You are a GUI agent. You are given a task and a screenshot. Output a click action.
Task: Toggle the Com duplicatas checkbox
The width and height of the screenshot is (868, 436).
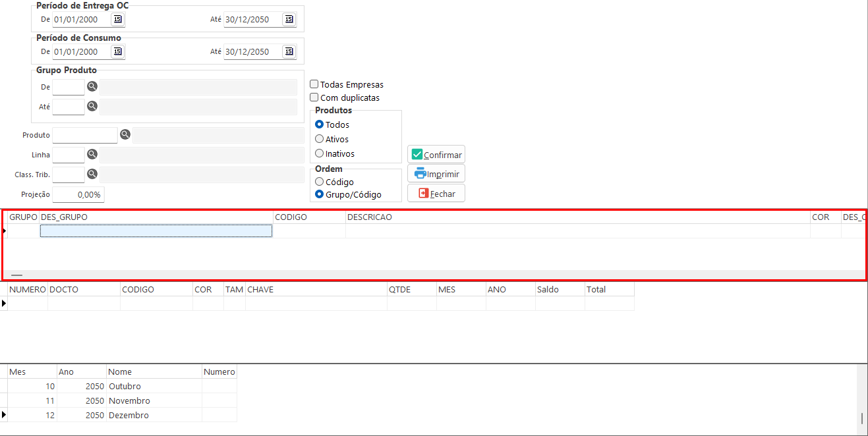point(314,97)
